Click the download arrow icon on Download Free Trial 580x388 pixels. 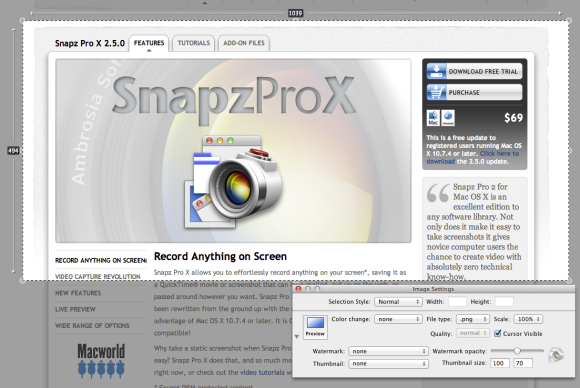[436, 71]
